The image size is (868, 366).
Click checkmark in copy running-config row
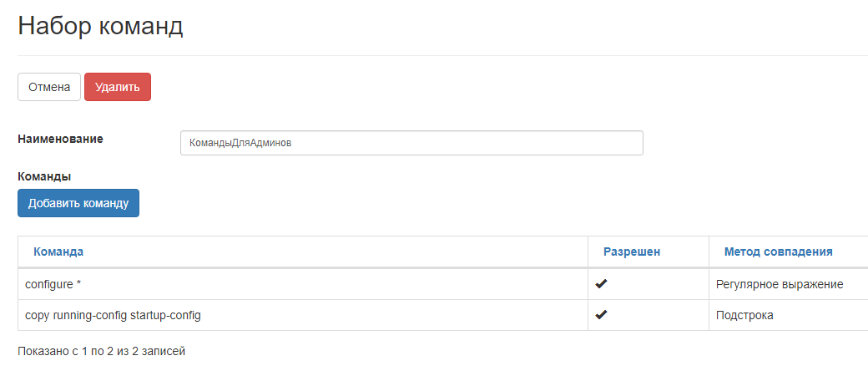coord(601,315)
